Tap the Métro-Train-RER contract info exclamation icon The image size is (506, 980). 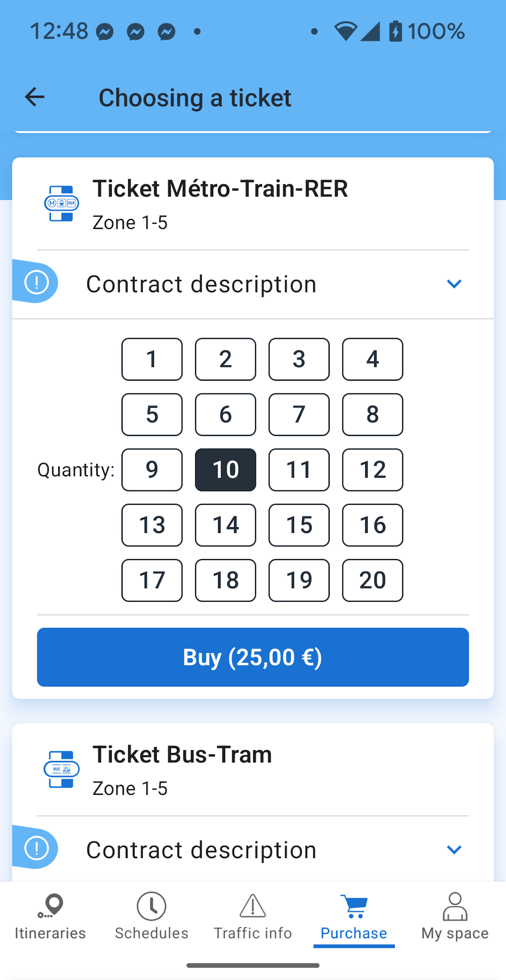[37, 283]
